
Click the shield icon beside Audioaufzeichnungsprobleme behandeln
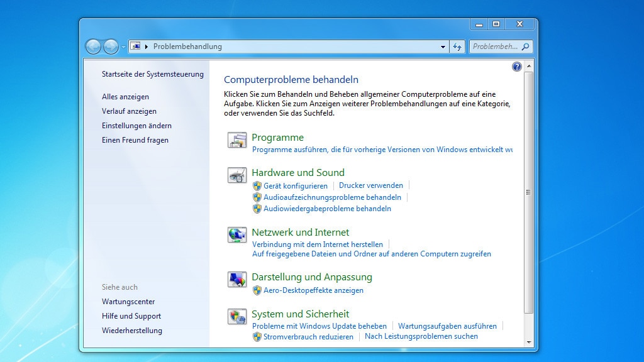[x=257, y=197]
